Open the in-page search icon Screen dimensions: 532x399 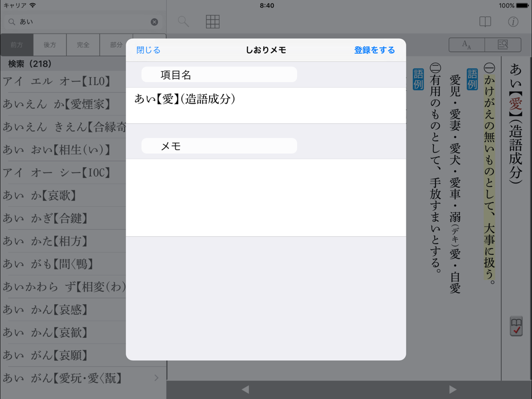click(x=503, y=45)
